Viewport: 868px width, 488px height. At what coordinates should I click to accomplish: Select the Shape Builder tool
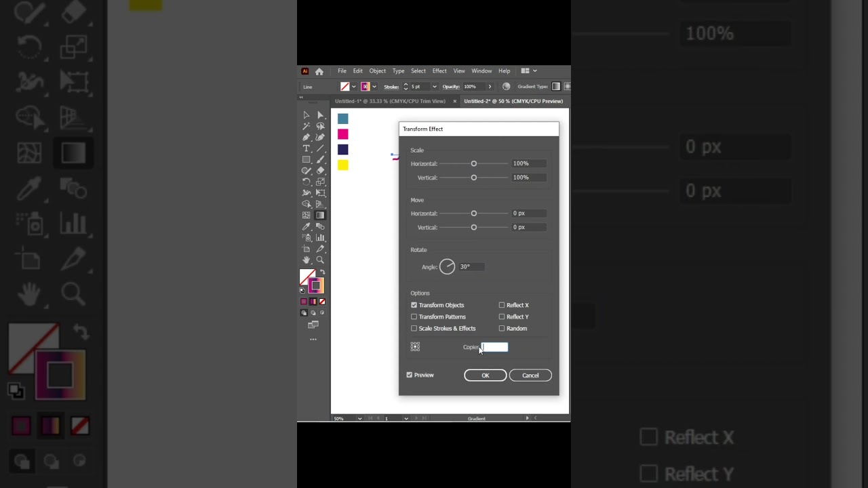[307, 204]
